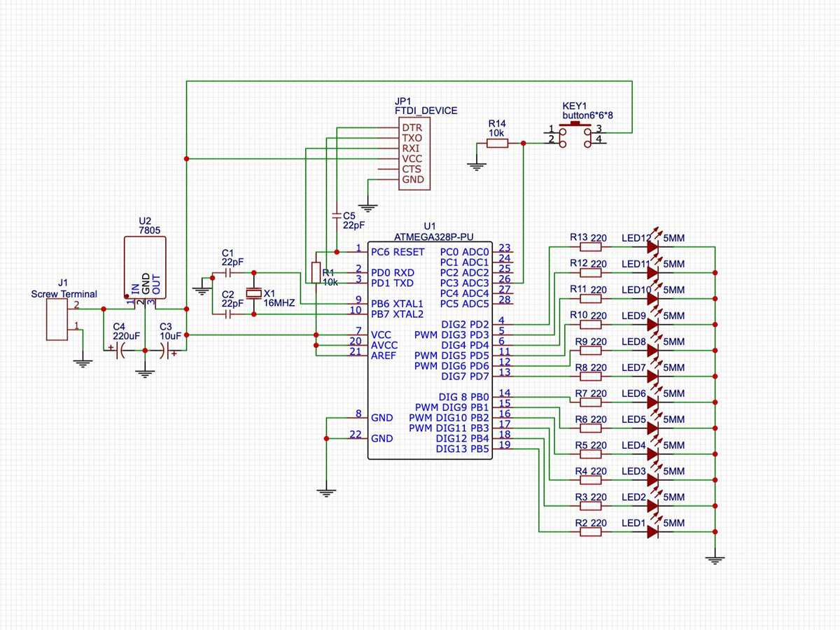Select resistor R2 220 symbol
Image resolution: width=840 pixels, height=630 pixels.
[x=591, y=532]
